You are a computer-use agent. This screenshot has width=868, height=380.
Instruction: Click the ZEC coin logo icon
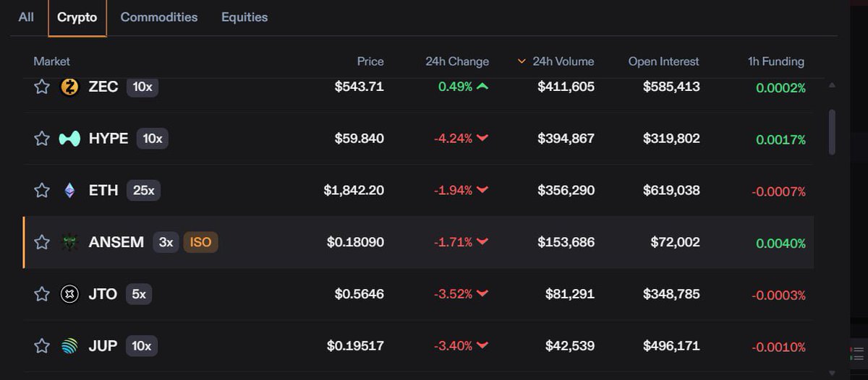69,87
